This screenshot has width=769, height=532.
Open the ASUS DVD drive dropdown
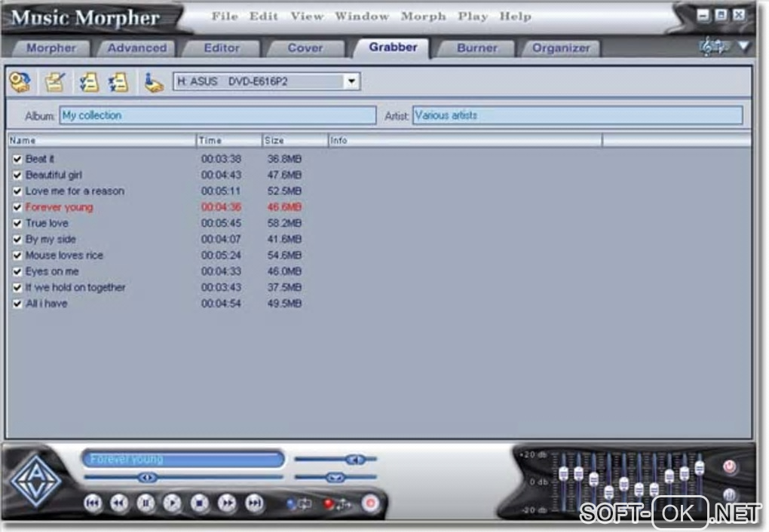point(351,81)
